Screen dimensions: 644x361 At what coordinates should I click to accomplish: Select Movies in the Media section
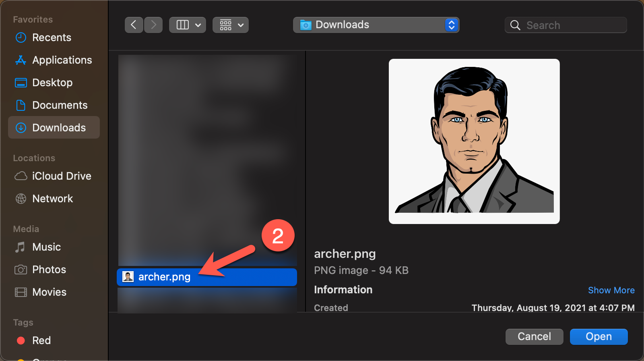pos(49,292)
